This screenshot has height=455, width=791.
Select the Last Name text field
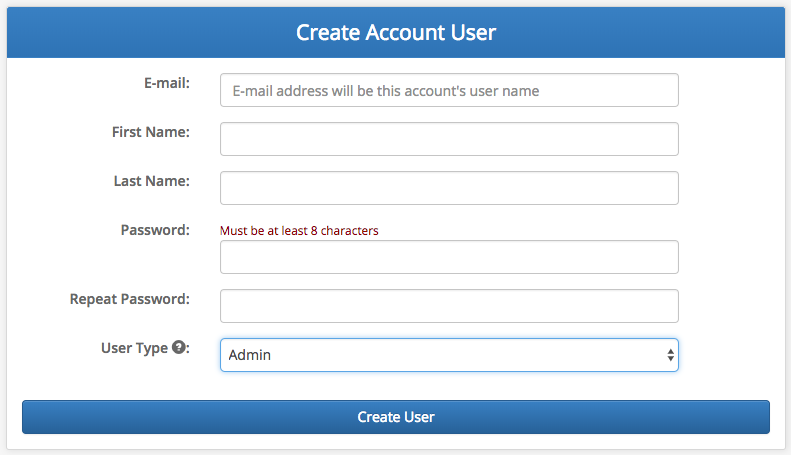point(449,188)
